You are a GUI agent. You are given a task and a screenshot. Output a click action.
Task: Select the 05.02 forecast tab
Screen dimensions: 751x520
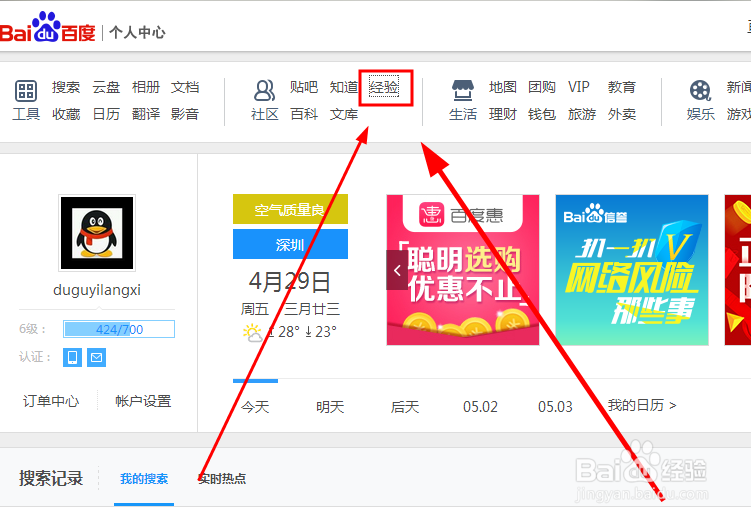(x=480, y=407)
